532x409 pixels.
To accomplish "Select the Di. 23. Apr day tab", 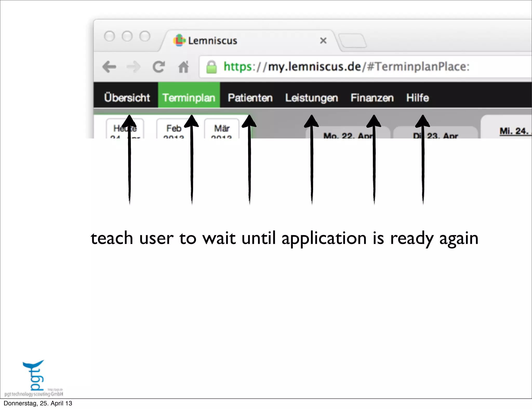I will pyautogui.click(x=435, y=132).
